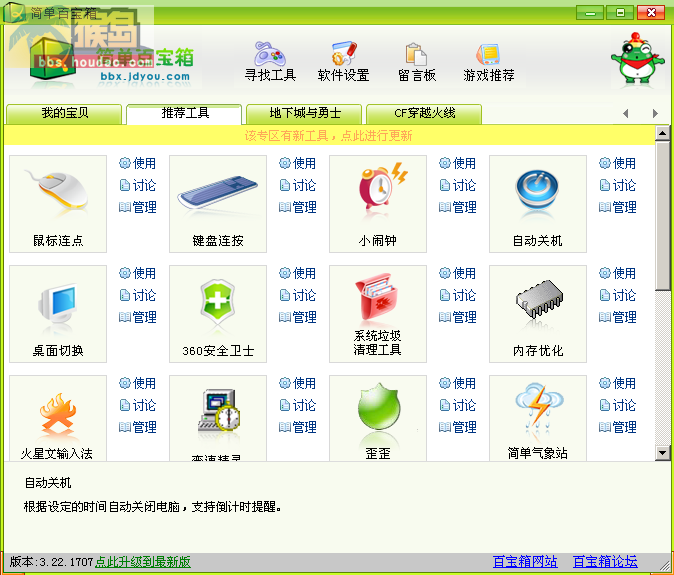Click the 简单百宝箱 green box logo

point(52,58)
